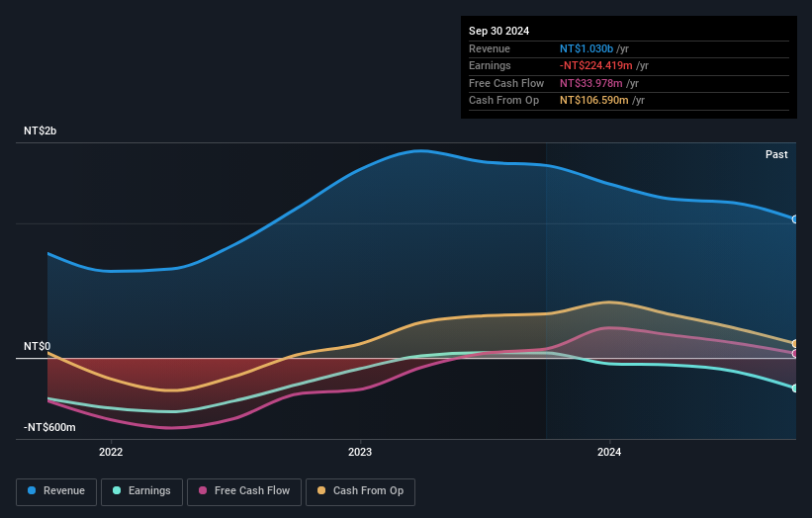Screen dimensions: 812x518
Task: Click the Past label in the chart
Action: click(x=776, y=155)
